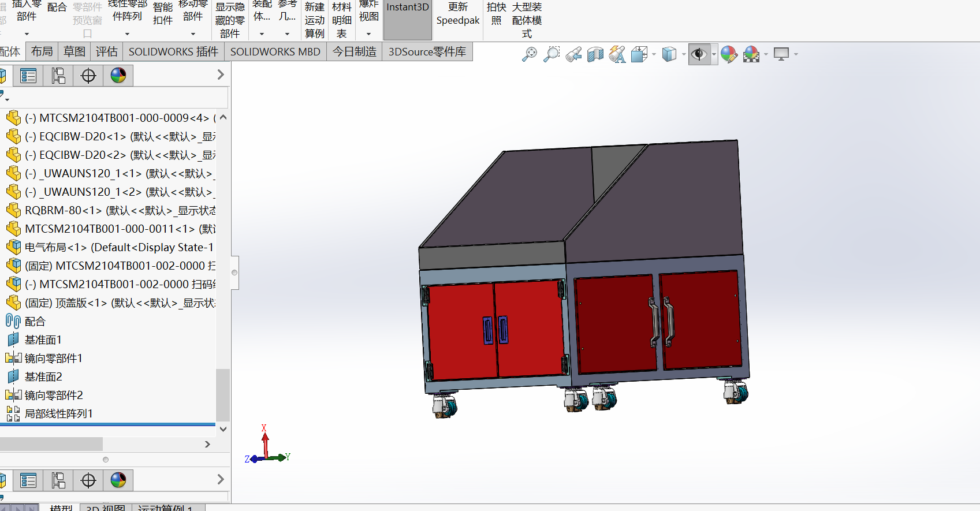Open the View Orientation dropdown arrow
Image resolution: width=980 pixels, height=511 pixels.
coord(654,54)
